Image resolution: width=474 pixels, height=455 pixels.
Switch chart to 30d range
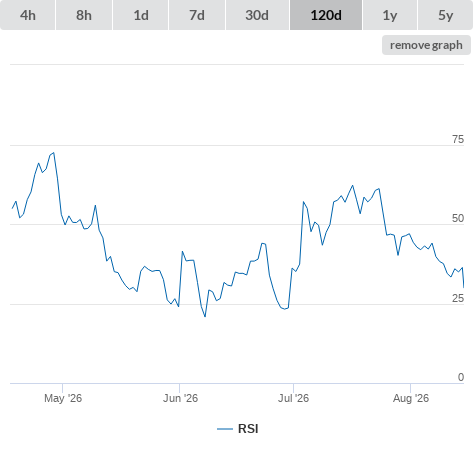(257, 15)
